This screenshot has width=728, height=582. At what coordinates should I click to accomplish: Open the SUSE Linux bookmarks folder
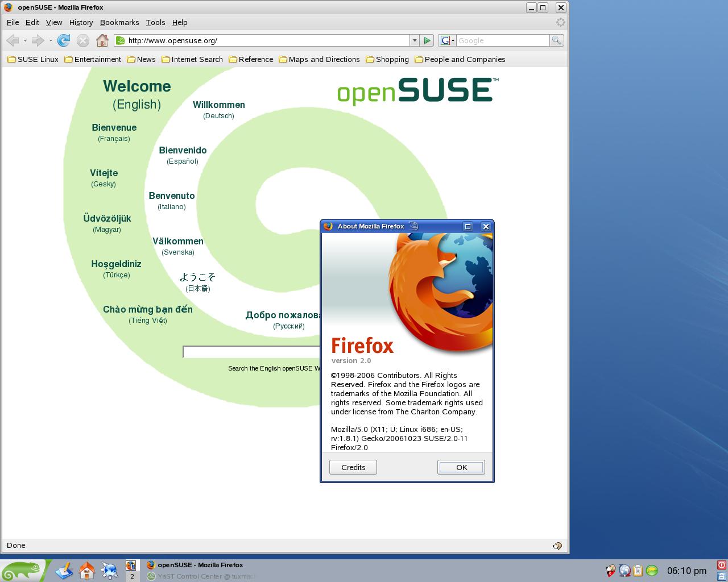coord(33,59)
